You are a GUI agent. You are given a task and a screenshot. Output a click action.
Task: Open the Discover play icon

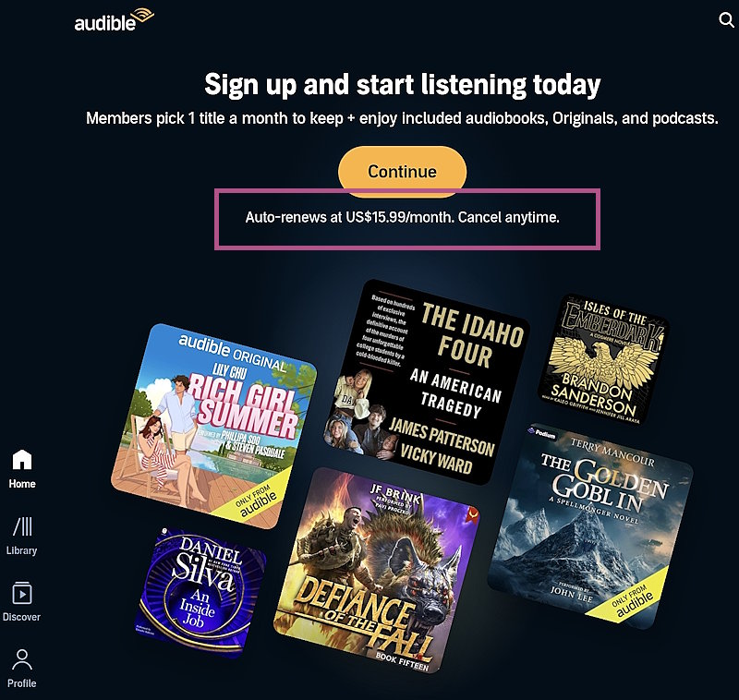click(22, 593)
